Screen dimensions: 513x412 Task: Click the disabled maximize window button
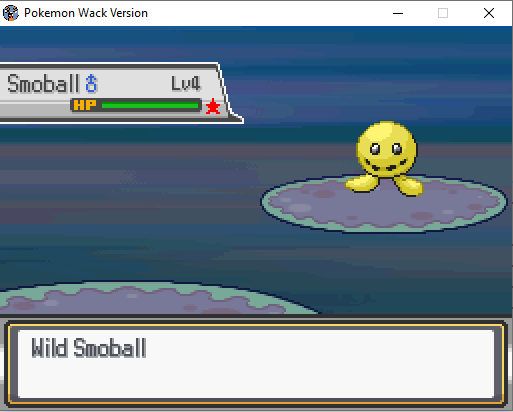coord(443,13)
